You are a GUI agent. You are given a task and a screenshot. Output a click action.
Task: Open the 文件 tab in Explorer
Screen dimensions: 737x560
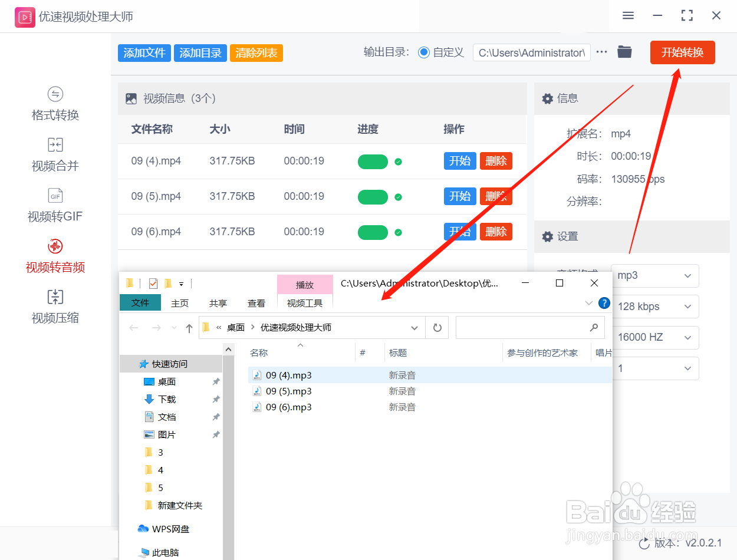140,302
